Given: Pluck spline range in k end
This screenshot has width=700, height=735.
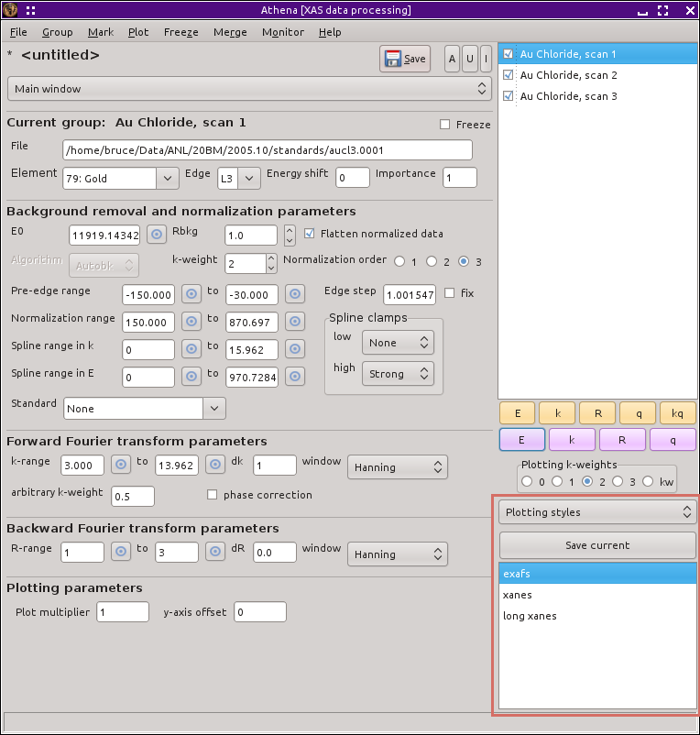Looking at the screenshot, I should point(295,349).
